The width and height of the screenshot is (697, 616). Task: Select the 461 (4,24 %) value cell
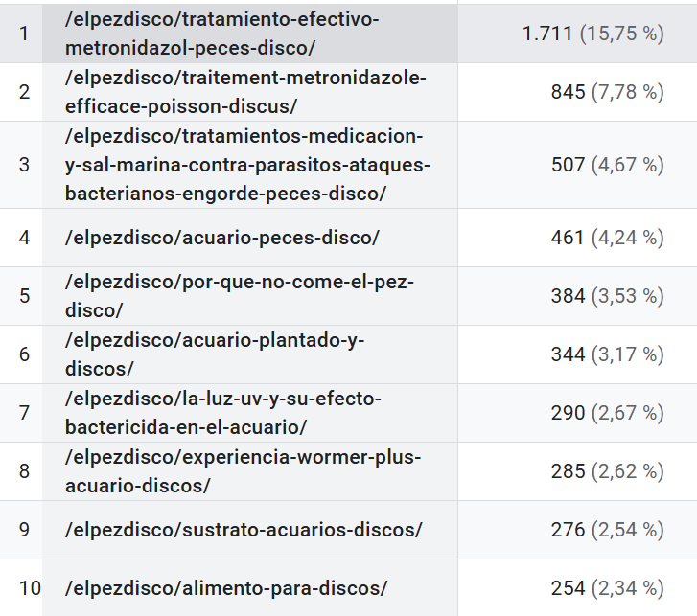607,237
